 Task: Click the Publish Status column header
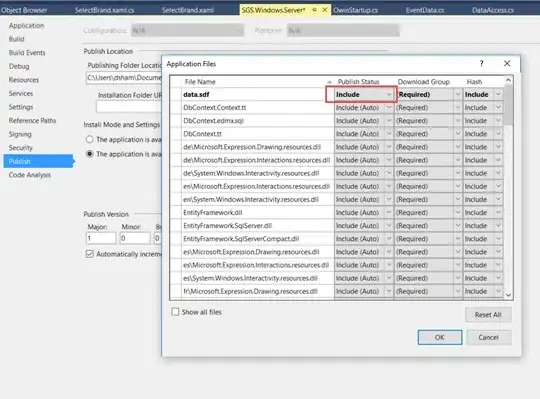pos(358,82)
